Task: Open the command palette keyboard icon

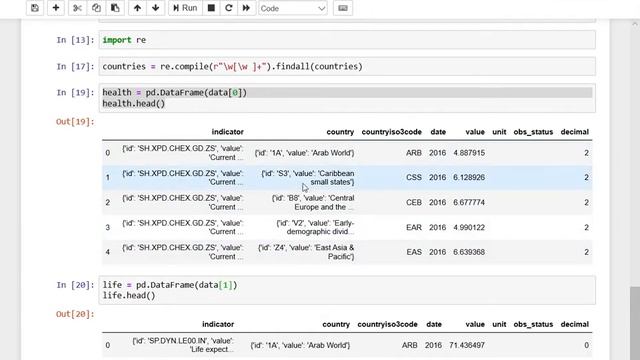Action: point(343,8)
